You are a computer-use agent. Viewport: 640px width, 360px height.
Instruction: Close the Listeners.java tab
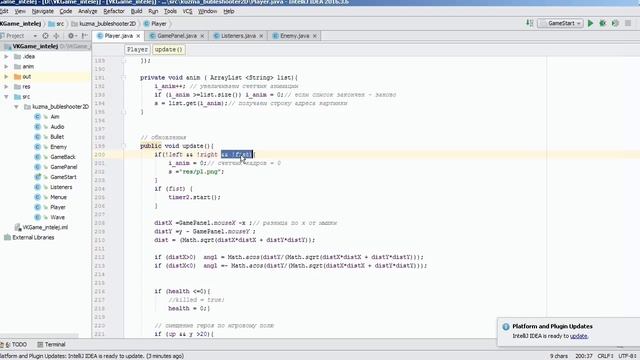coord(261,36)
